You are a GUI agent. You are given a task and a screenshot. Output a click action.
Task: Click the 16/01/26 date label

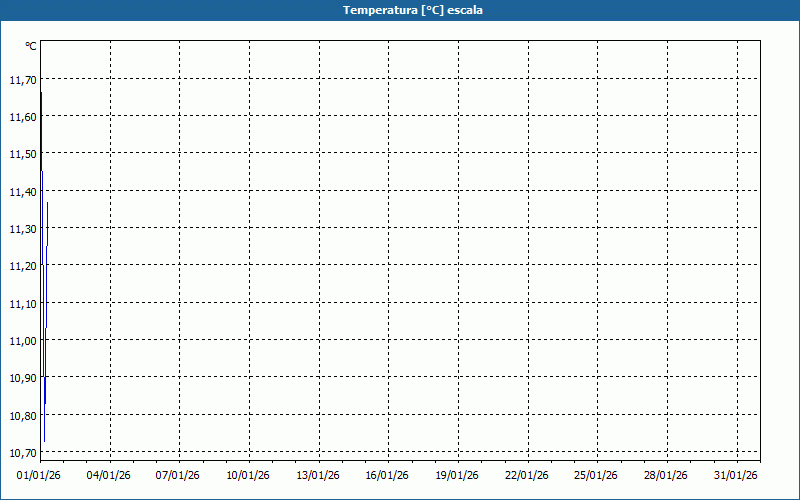pyautogui.click(x=387, y=476)
